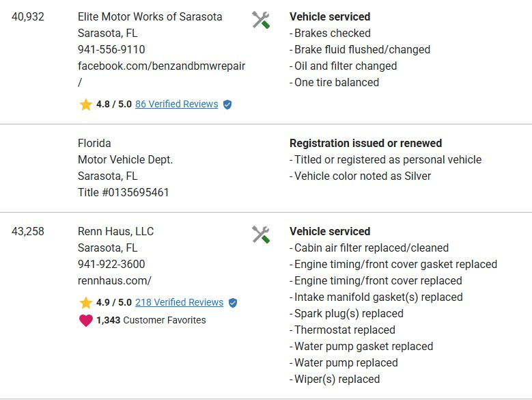Click the verified shield badge after 218 reviews
This screenshot has width=532, height=400.
[x=233, y=303]
